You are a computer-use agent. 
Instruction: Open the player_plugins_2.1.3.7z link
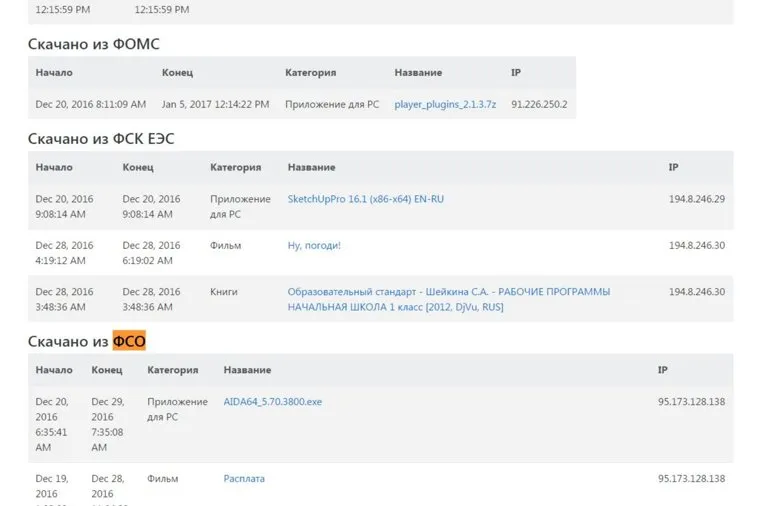click(445, 104)
